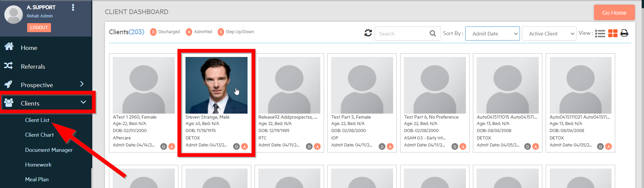Open Steven Strange client photo
Screen dimensions: 644x188
coord(216,85)
